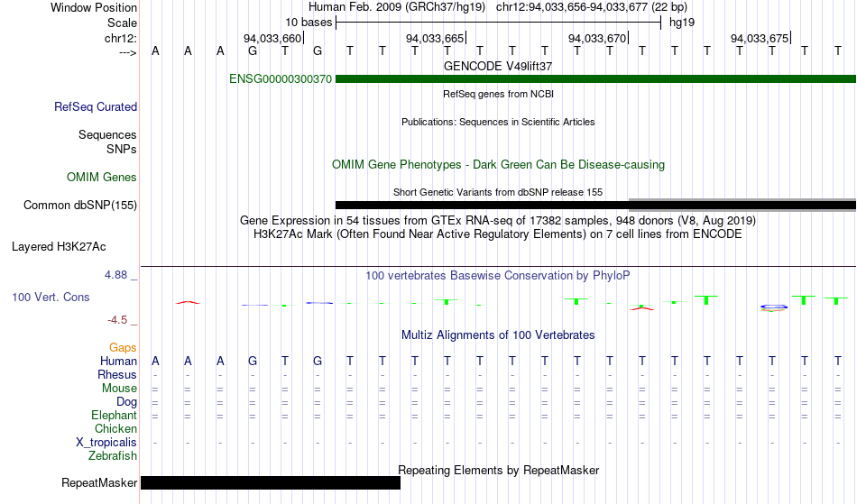Click the SNPs track label
This screenshot has width=857, height=504.
[122, 149]
